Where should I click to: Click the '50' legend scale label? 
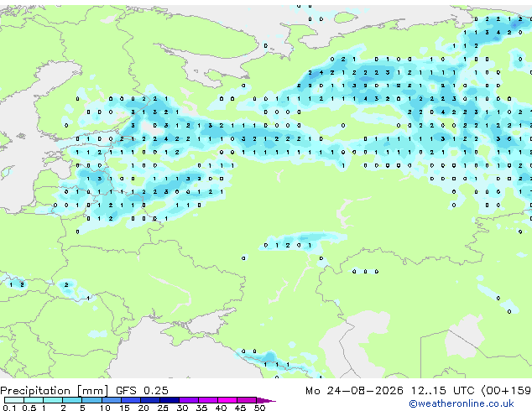[259, 408]
